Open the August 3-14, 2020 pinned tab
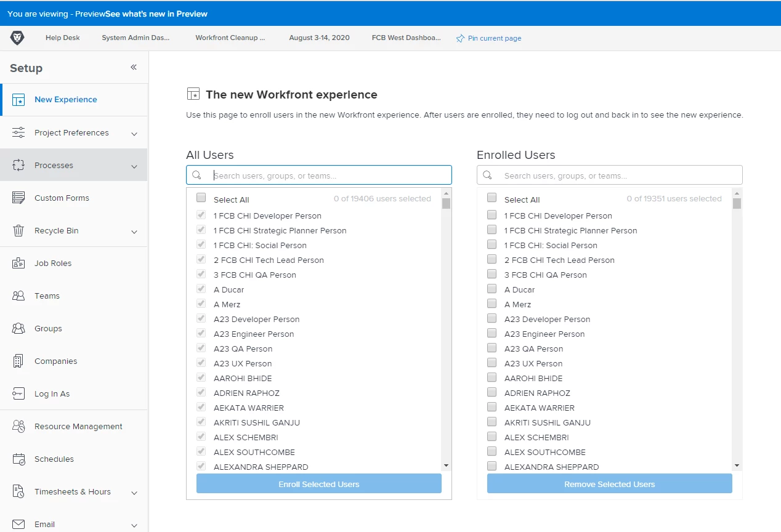 [319, 38]
